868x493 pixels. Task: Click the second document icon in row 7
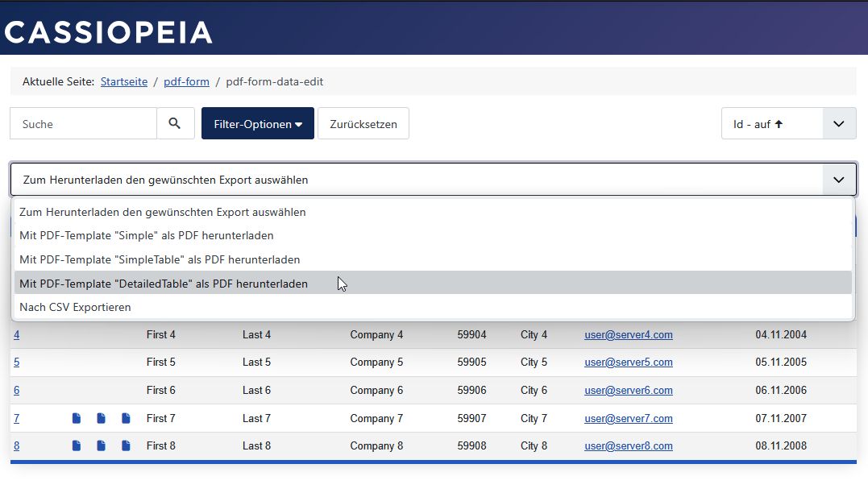(x=101, y=418)
